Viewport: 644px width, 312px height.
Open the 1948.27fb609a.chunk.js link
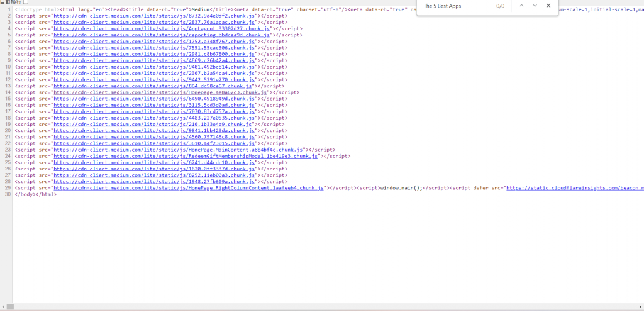tap(155, 181)
